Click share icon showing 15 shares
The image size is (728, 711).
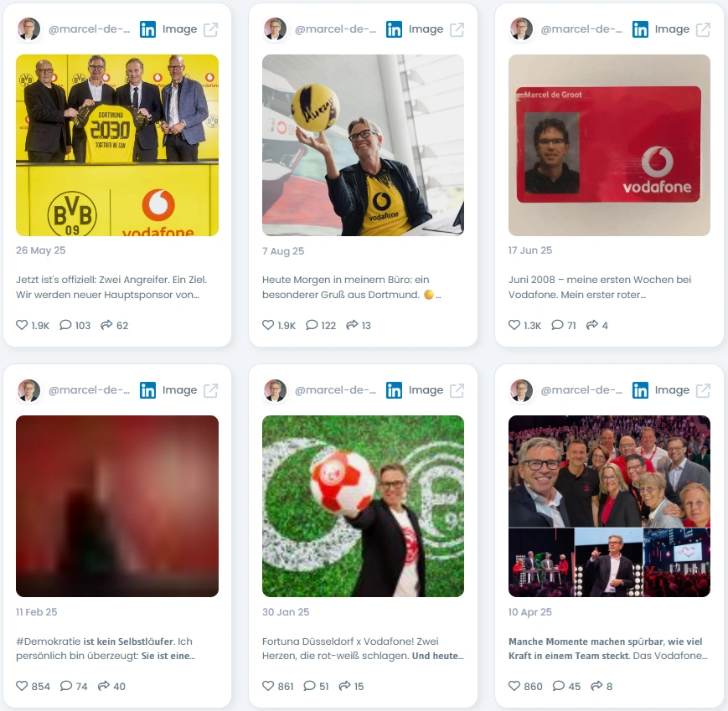pyautogui.click(x=344, y=686)
